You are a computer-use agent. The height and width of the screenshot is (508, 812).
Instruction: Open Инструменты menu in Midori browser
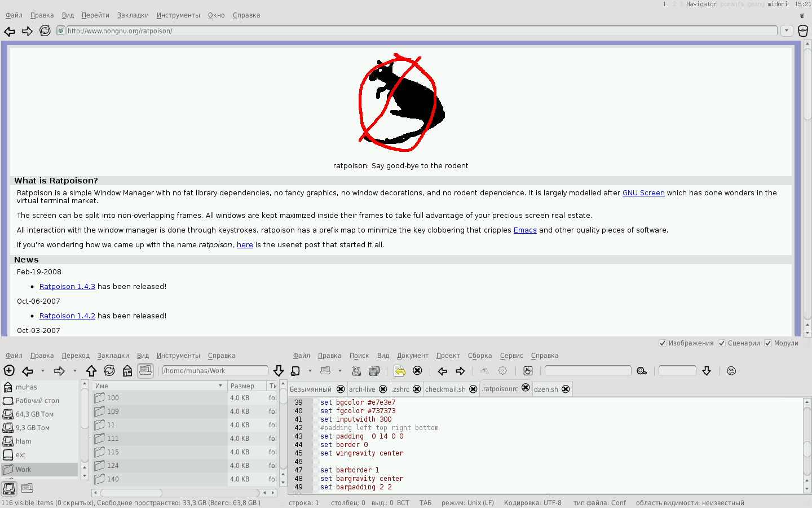178,15
